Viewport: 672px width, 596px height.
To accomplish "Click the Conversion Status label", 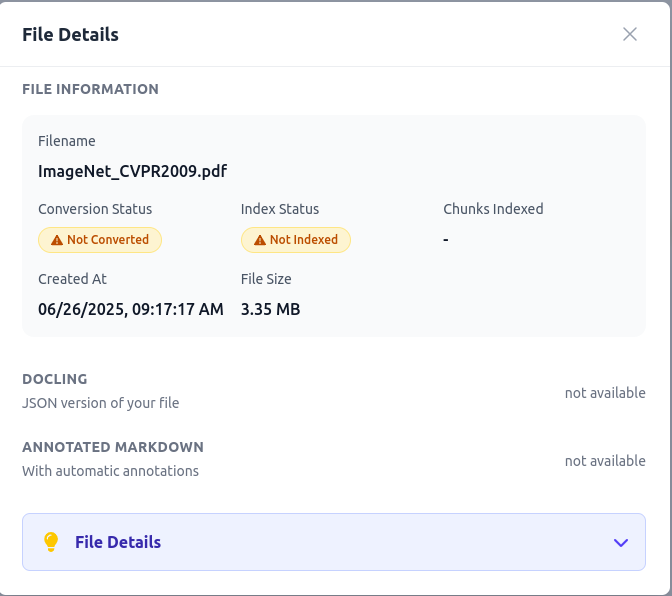I will click(95, 209).
